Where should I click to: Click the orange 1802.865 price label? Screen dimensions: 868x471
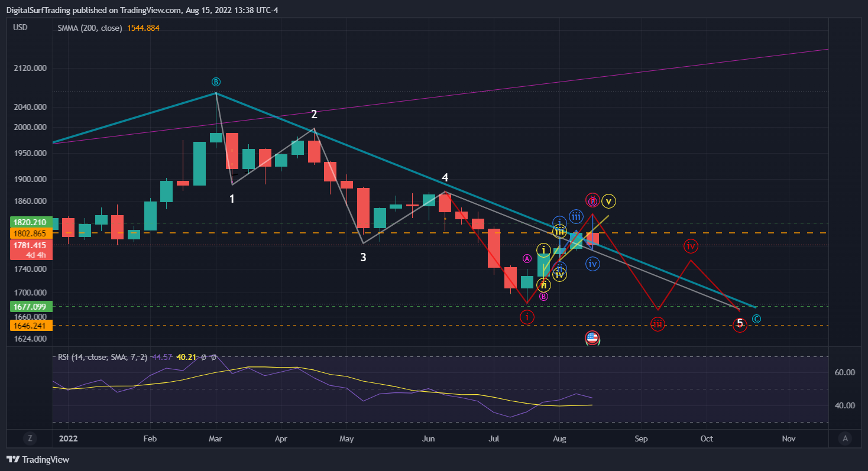(31, 233)
